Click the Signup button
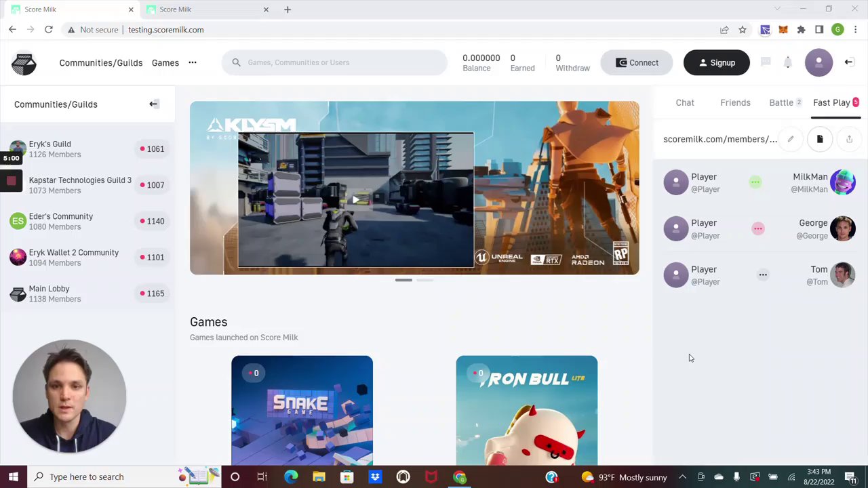The width and height of the screenshot is (868, 488). [x=717, y=62]
